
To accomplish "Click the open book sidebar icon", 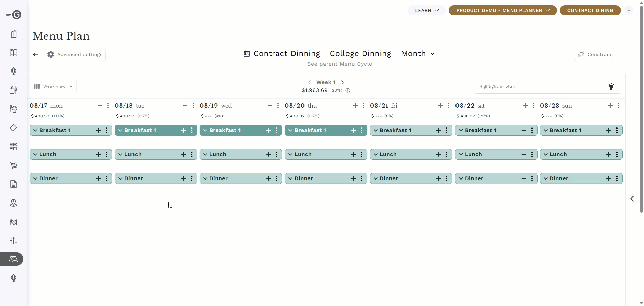I will (x=13, y=52).
